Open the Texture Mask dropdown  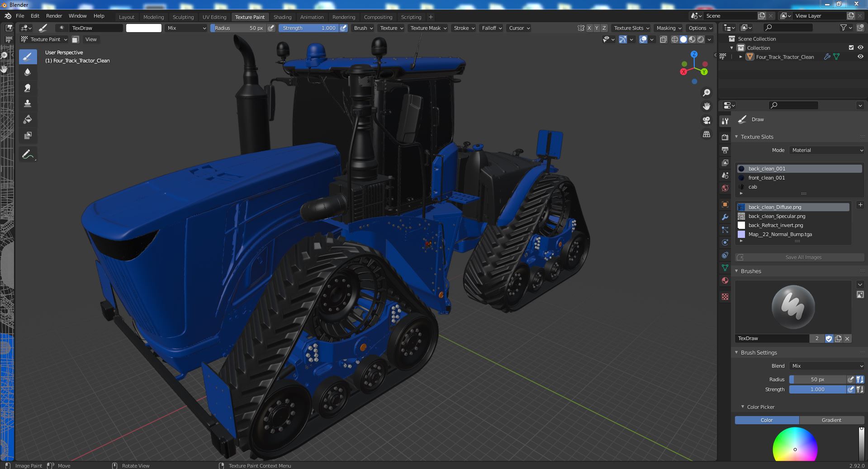coord(428,28)
